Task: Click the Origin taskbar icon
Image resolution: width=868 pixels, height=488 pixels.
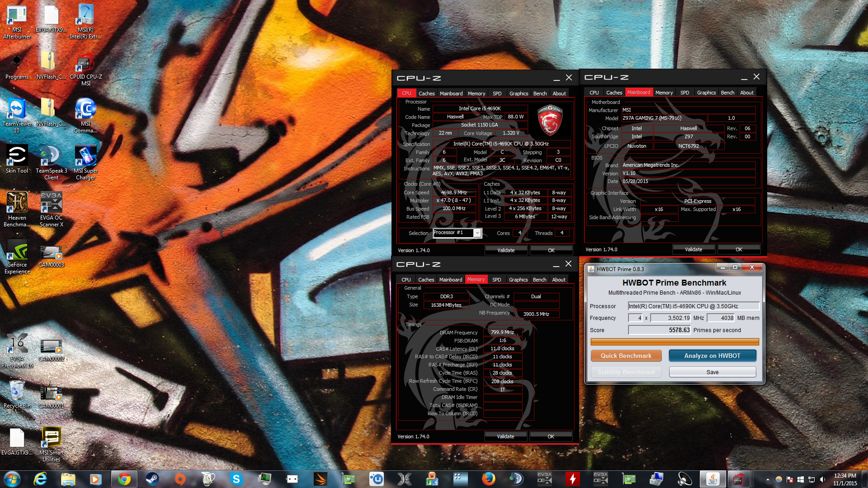Action: tap(180, 479)
